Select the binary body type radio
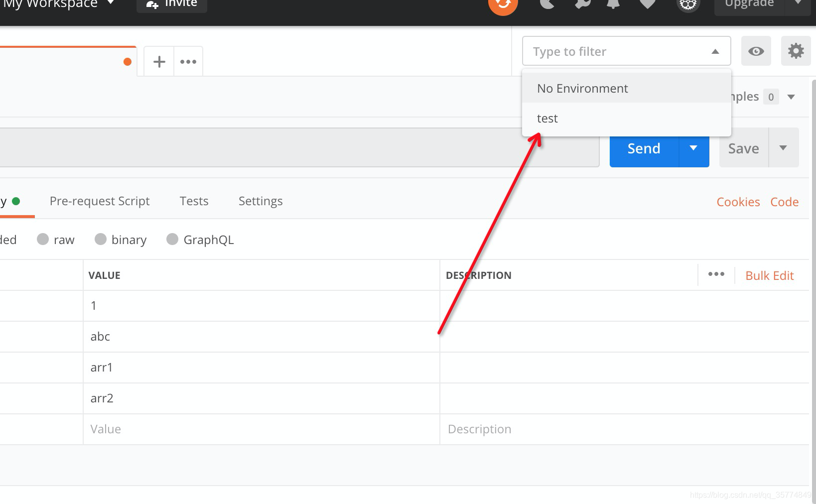The image size is (816, 504). 101,240
